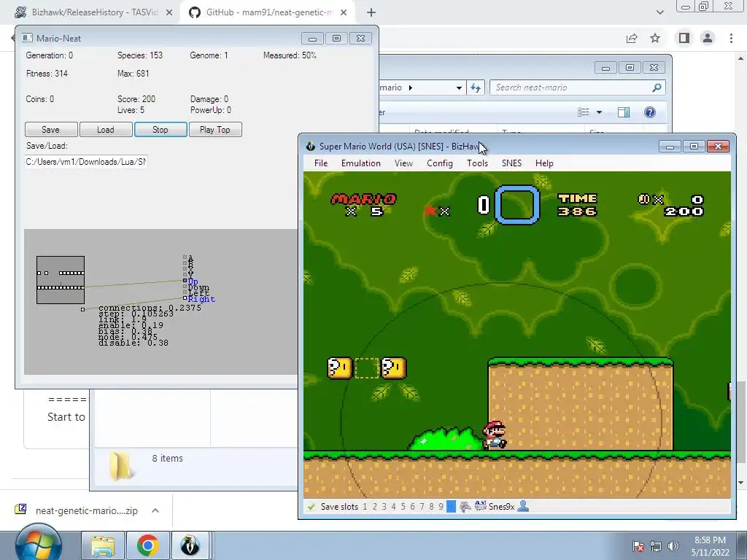Select the highlighted save slot 0
The image size is (747, 560).
[x=451, y=507]
